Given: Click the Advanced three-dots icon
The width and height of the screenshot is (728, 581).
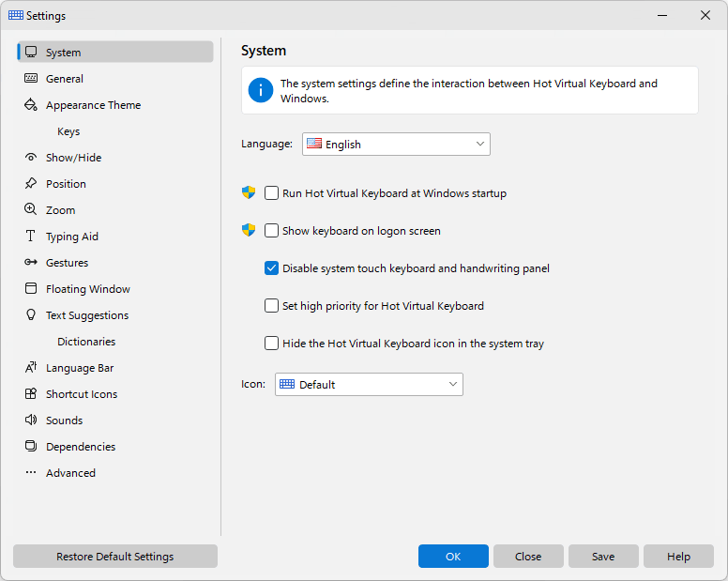Looking at the screenshot, I should (x=31, y=472).
